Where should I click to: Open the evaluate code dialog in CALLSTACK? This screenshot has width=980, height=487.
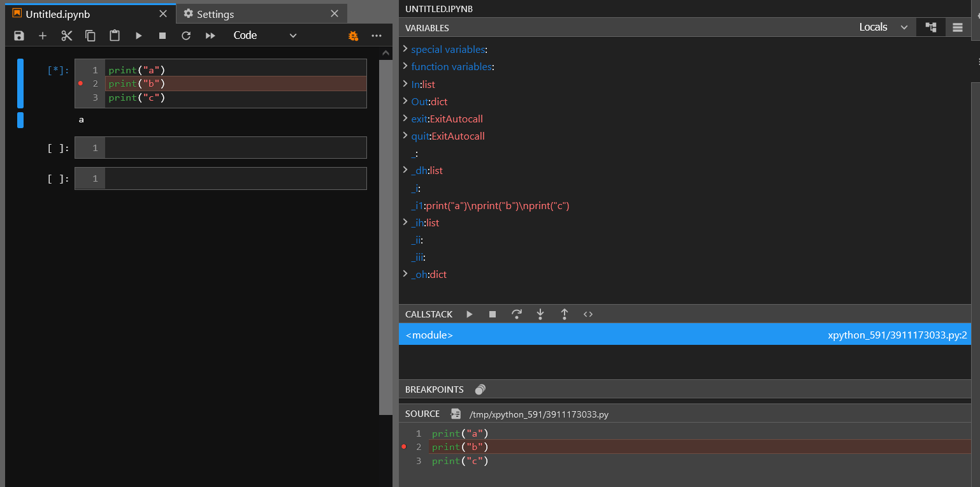point(587,314)
